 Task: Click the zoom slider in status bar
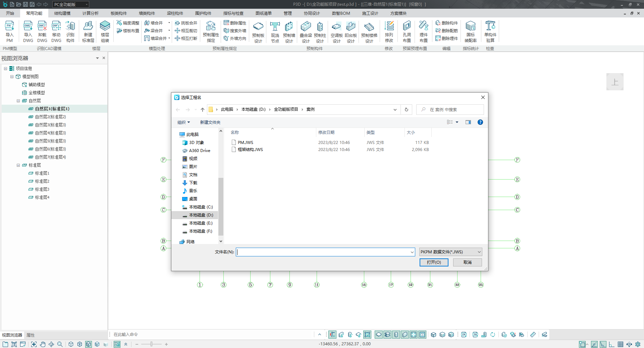click(152, 344)
